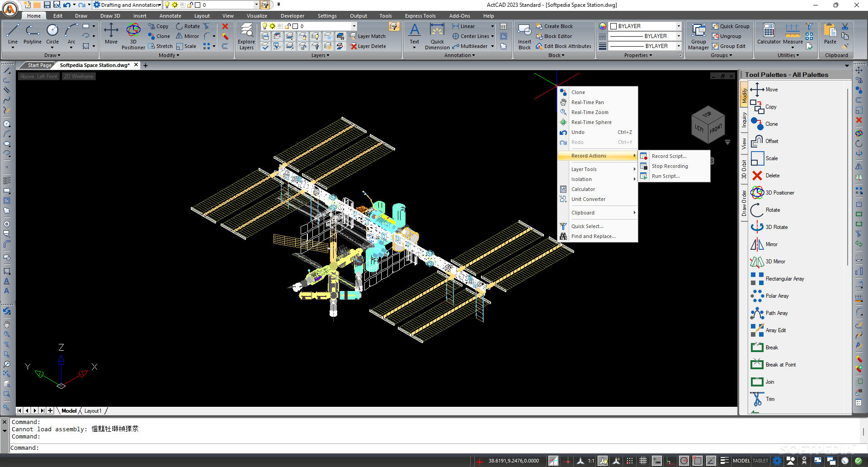Toggle snap dots in status bar
868x467 pixels.
[629, 461]
